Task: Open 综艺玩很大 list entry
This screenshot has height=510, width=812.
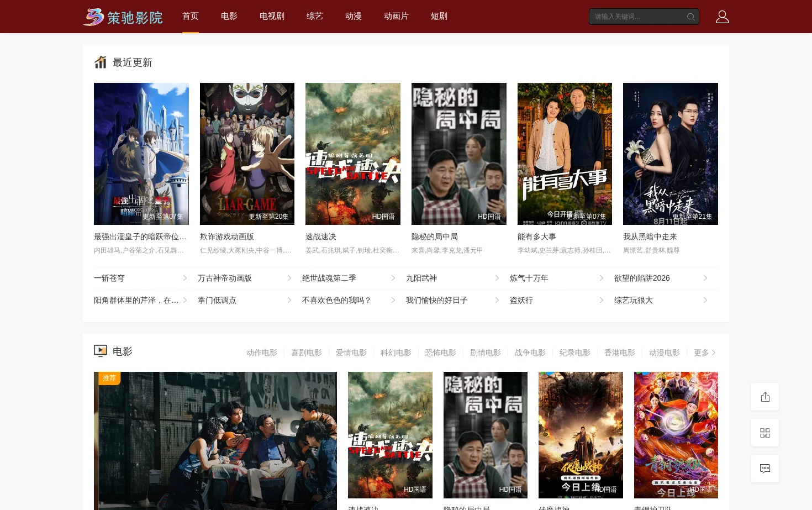Action: [x=661, y=301]
